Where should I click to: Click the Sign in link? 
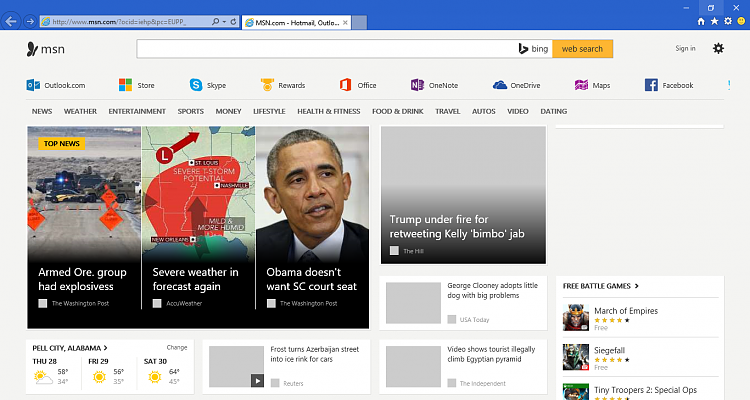[x=685, y=48]
